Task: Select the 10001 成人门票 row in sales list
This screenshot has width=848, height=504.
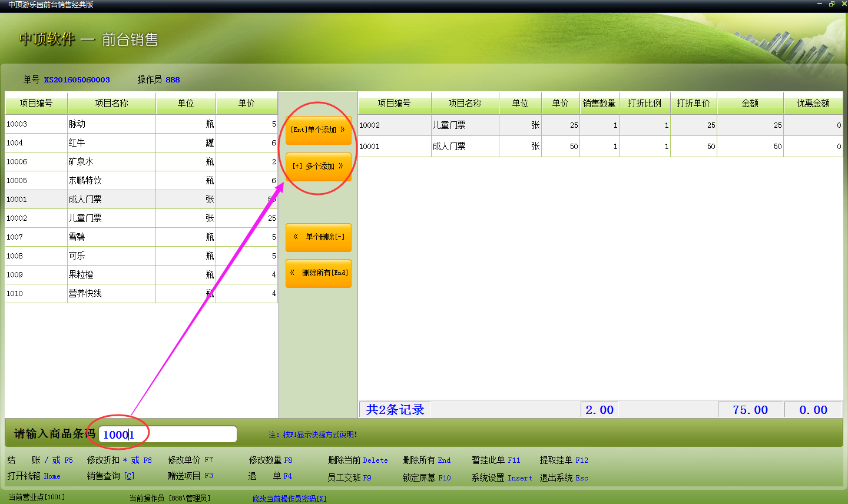Action: [600, 146]
